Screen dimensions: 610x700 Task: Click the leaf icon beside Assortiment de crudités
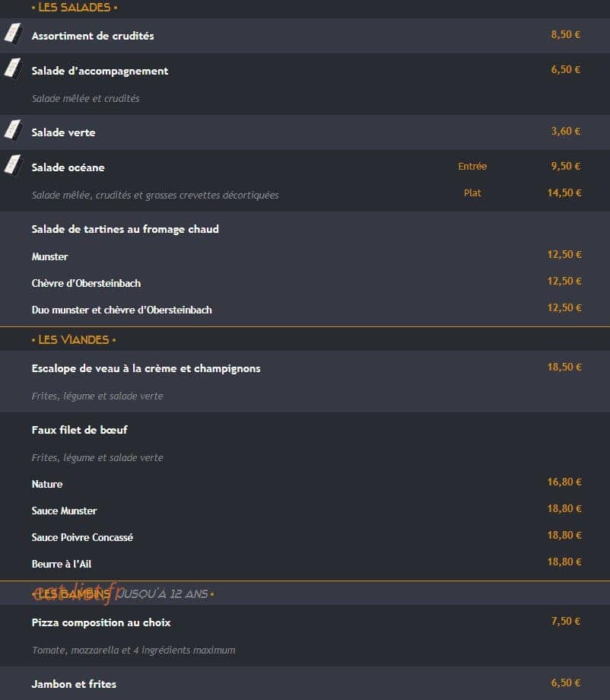click(x=13, y=33)
